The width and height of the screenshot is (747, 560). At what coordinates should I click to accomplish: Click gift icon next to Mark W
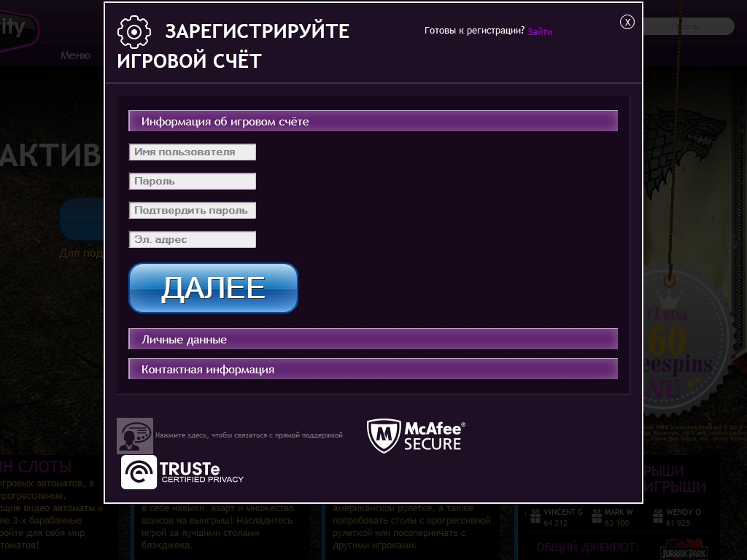[x=596, y=517]
